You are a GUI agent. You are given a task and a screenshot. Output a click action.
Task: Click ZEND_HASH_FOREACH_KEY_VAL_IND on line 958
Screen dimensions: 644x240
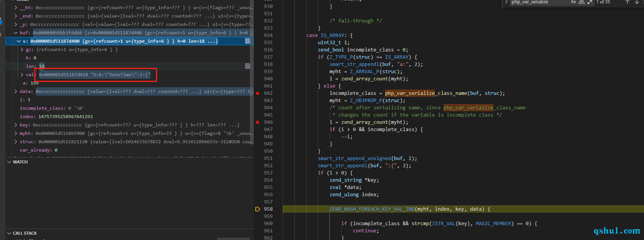(372, 209)
